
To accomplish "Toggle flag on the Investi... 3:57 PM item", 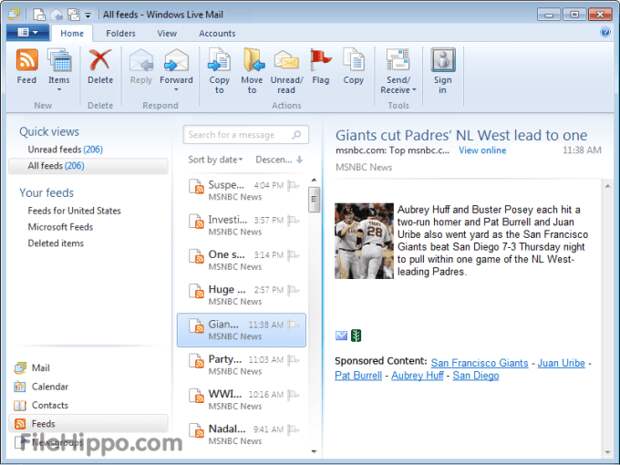I will [293, 220].
